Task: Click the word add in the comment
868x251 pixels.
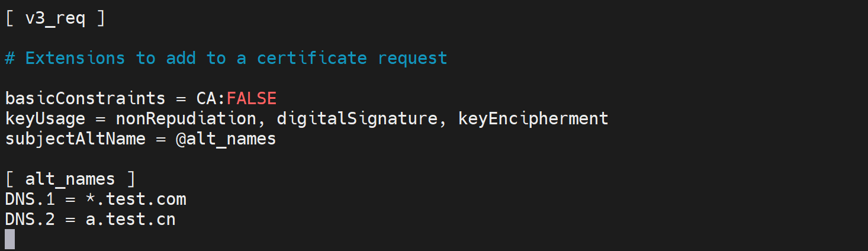Action: (x=181, y=58)
